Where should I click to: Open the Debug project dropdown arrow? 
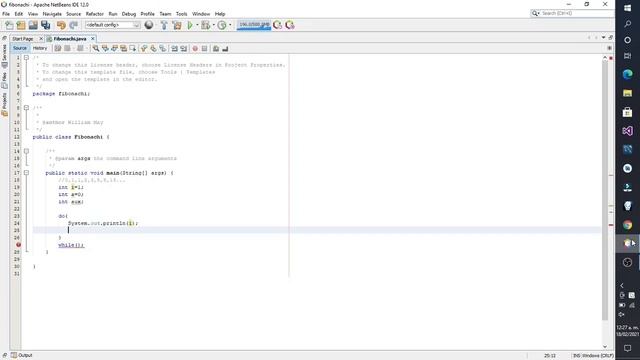pyautogui.click(x=213, y=25)
